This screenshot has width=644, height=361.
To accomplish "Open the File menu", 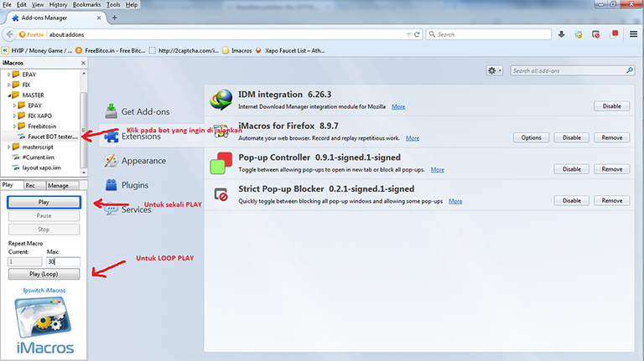I will [7, 4].
